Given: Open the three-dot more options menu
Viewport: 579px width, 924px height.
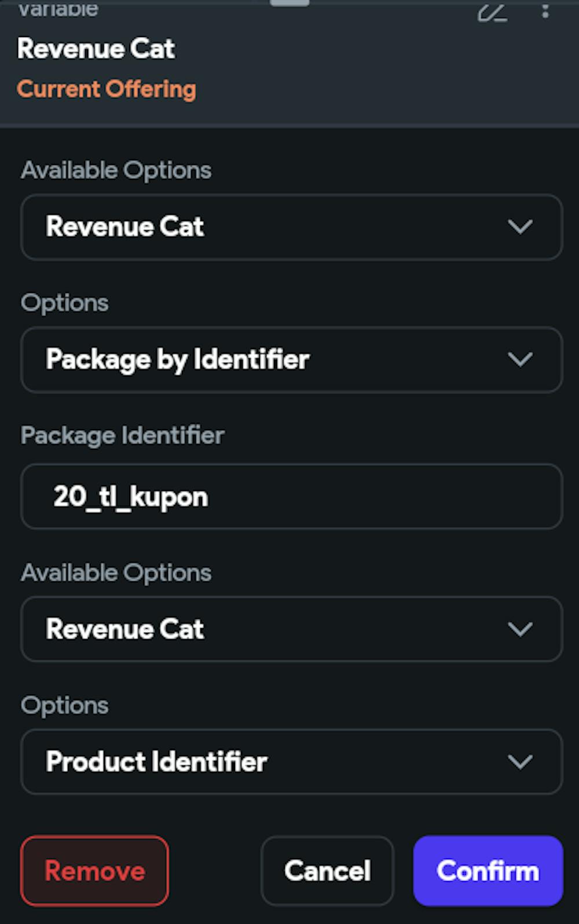Looking at the screenshot, I should (x=545, y=10).
